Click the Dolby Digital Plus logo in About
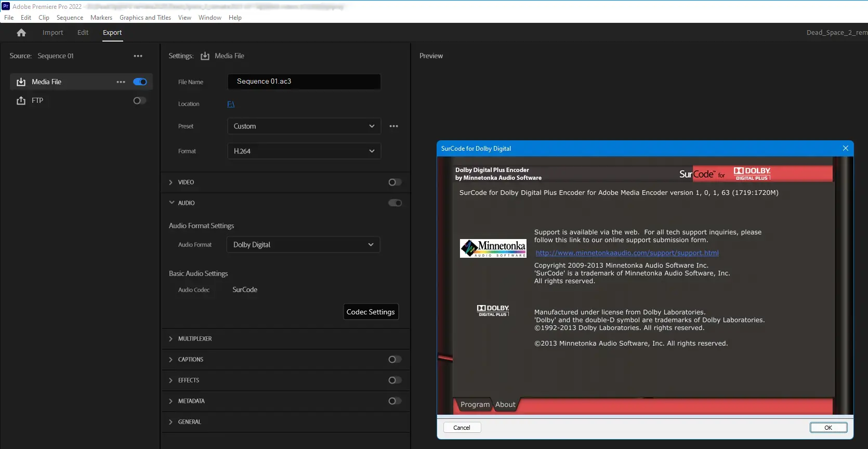 pos(493,311)
